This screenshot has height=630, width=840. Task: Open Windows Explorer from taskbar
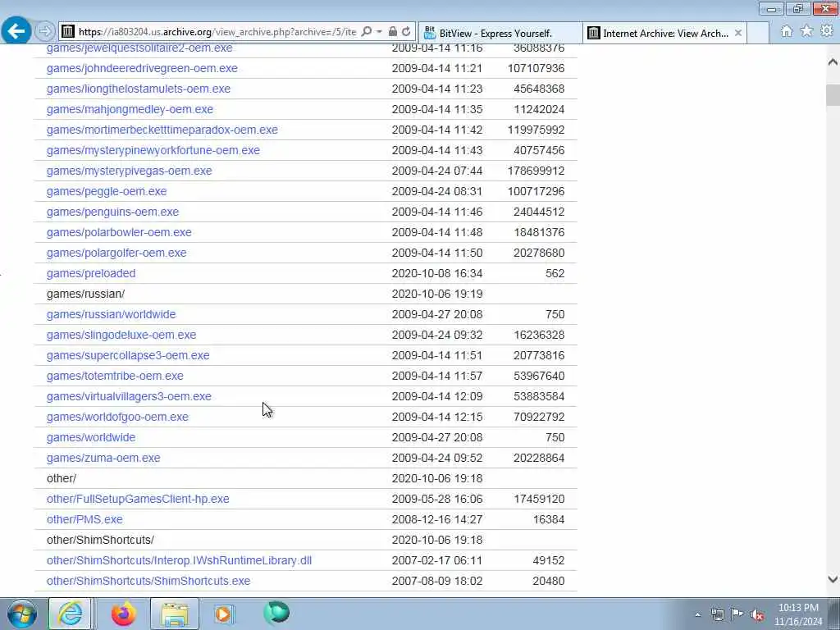pyautogui.click(x=175, y=614)
